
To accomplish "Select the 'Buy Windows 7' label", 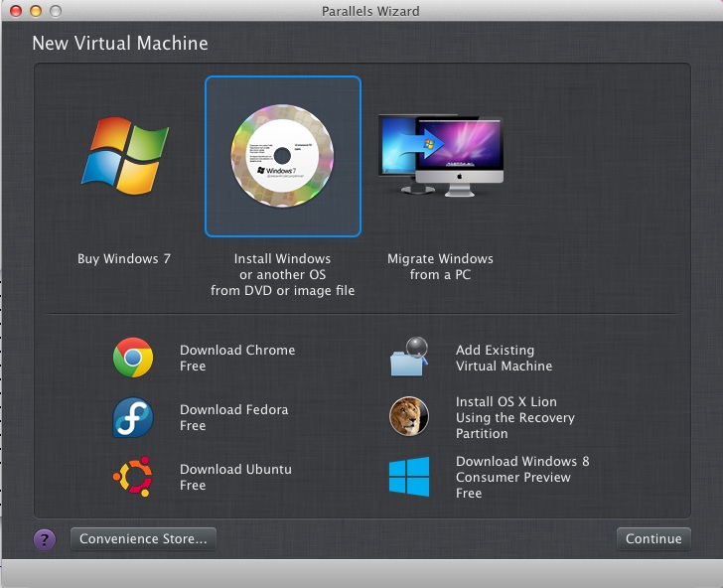I will click(124, 258).
